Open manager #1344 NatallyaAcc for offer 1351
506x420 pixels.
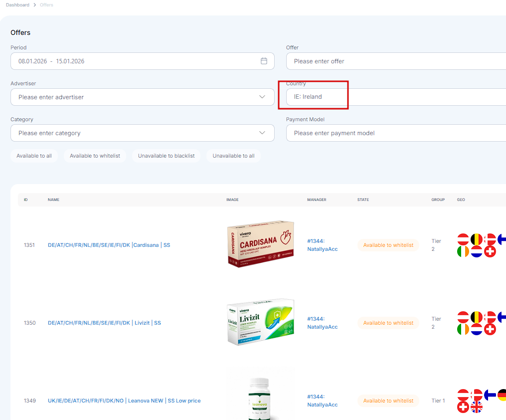pyautogui.click(x=323, y=245)
